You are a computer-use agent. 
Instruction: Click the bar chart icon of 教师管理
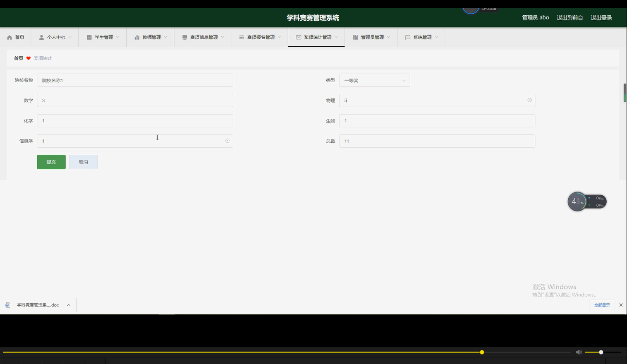[137, 37]
